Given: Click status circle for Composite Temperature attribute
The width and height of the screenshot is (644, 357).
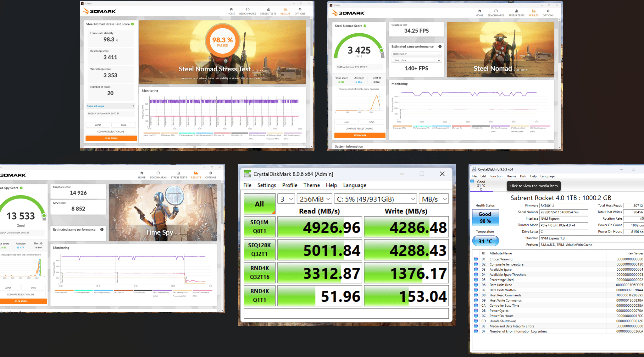Looking at the screenshot, I should tap(476, 264).
